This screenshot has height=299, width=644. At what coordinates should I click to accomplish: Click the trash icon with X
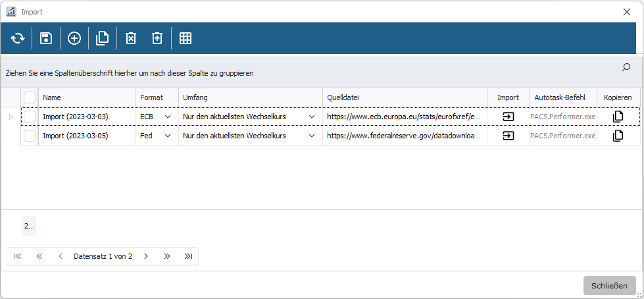130,39
